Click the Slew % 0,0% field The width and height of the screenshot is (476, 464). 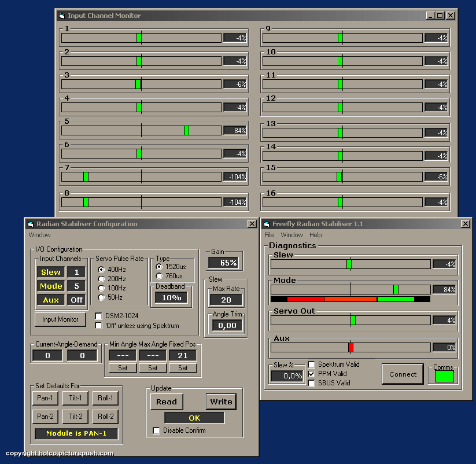(287, 376)
